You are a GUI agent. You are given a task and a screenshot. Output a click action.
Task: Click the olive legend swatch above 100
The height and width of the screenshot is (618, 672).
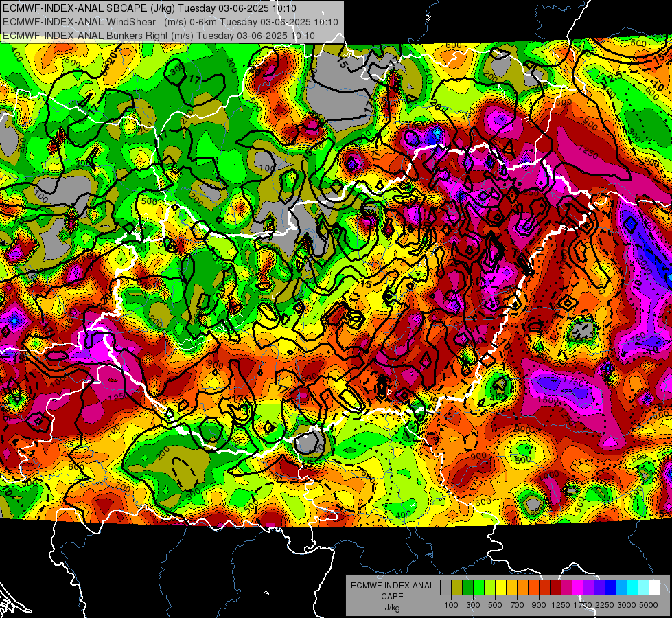(457, 588)
